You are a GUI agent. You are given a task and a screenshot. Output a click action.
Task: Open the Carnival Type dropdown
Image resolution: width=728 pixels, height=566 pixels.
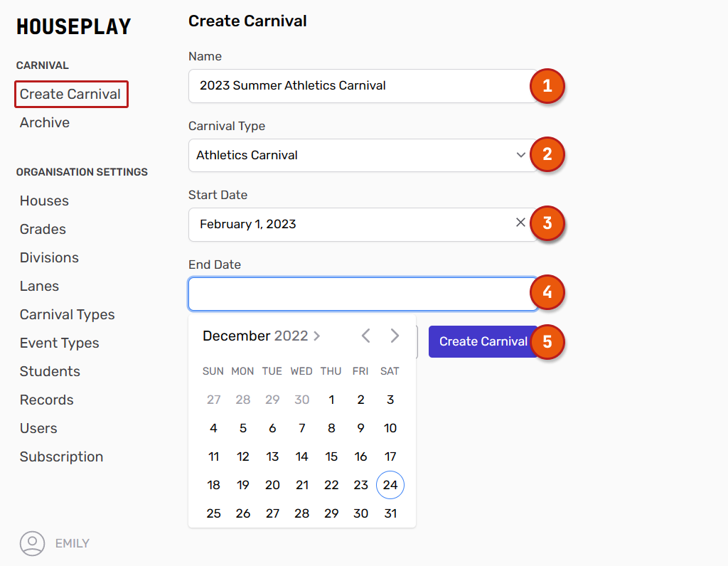(x=363, y=155)
